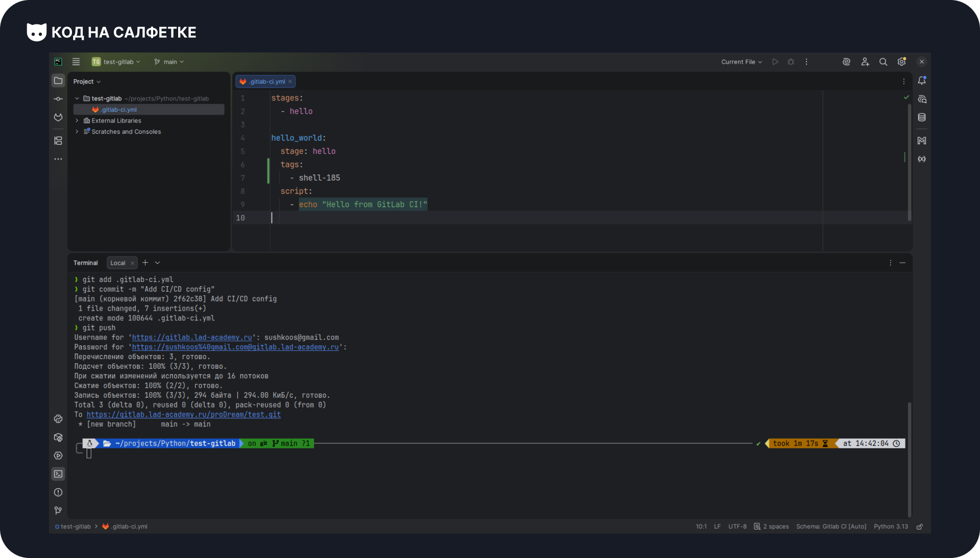The image size is (980, 558).
Task: Open the Python Console sidebar icon
Action: pos(58,419)
